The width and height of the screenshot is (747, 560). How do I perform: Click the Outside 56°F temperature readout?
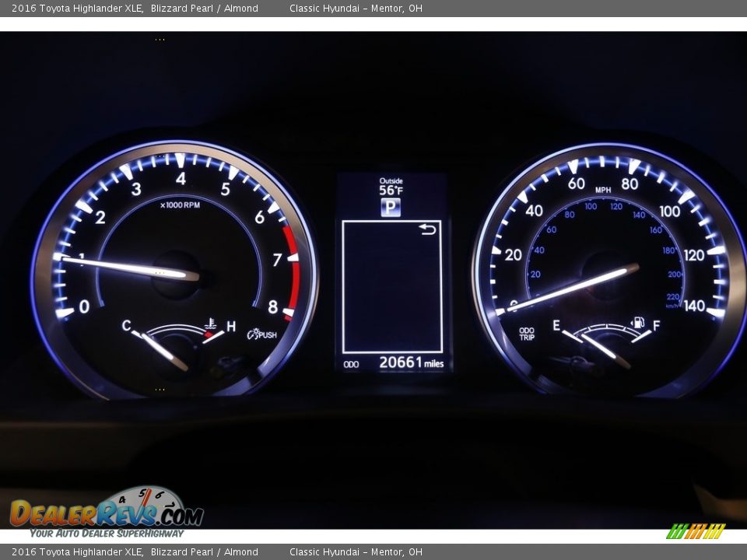pyautogui.click(x=391, y=187)
